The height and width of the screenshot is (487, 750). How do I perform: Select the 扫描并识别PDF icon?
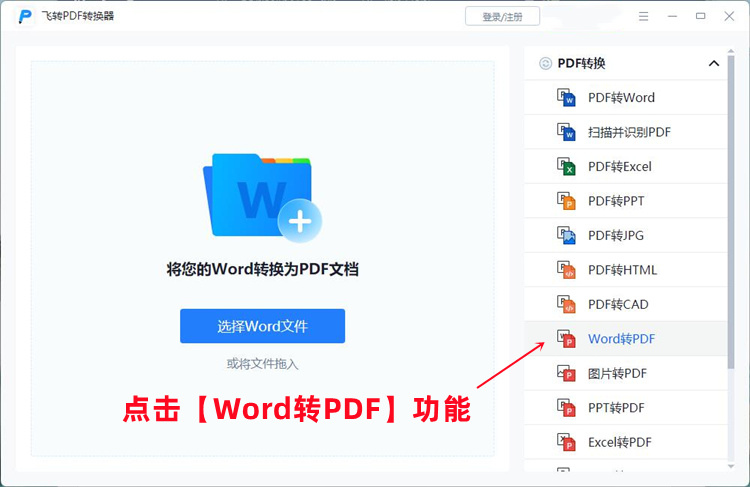pyautogui.click(x=567, y=132)
